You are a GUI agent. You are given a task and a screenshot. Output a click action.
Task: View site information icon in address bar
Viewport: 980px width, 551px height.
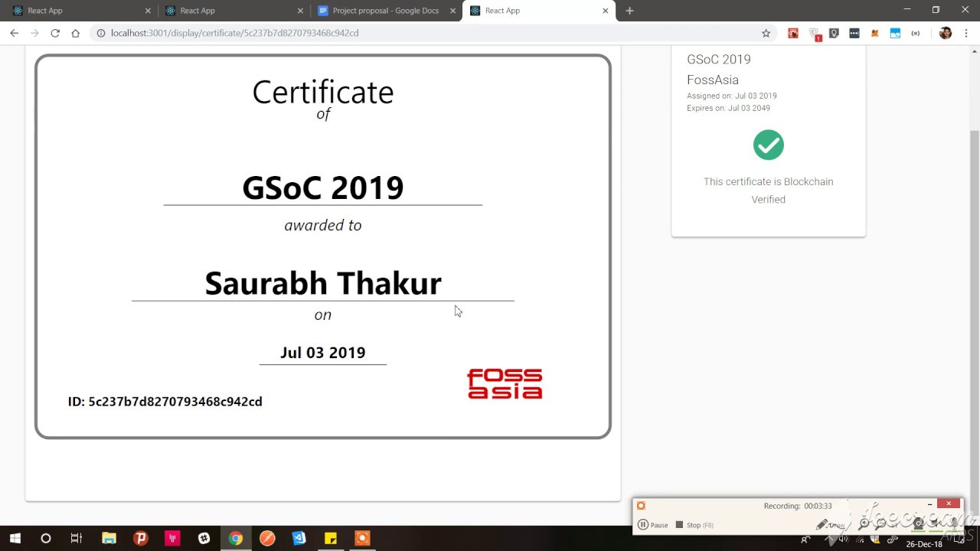(100, 33)
